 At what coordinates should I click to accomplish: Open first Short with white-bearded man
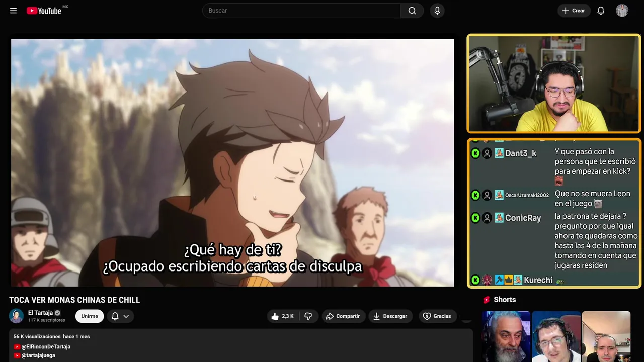pos(506,336)
